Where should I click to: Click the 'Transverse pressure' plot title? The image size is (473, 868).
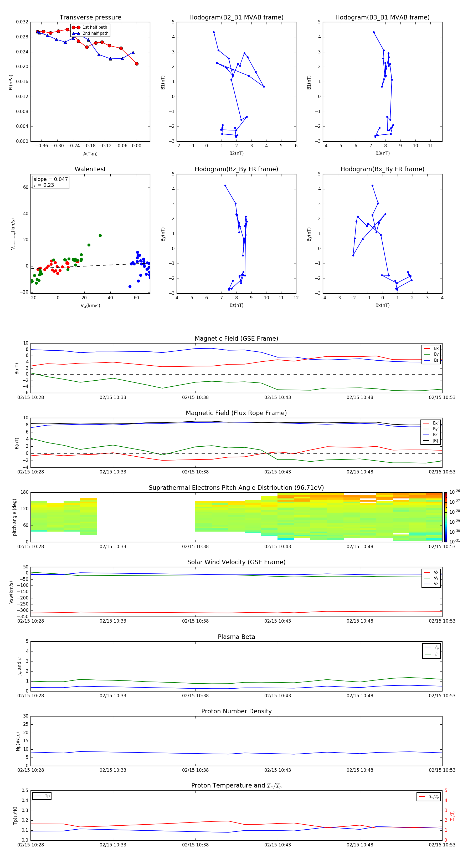(x=90, y=18)
